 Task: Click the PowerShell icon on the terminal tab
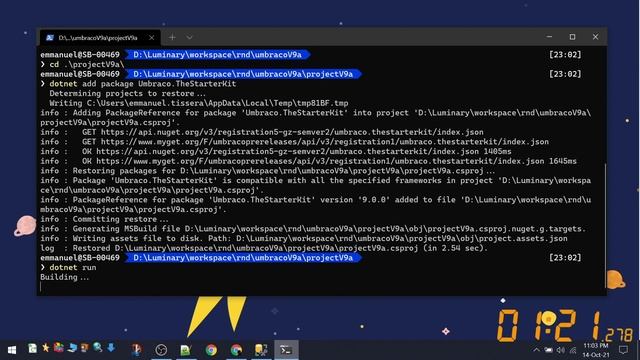[50, 38]
